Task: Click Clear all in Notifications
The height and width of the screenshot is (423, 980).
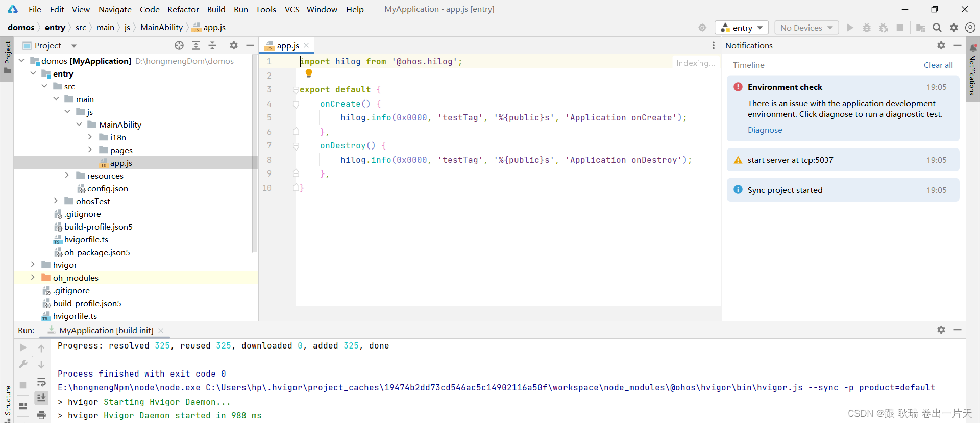Action: click(x=938, y=65)
